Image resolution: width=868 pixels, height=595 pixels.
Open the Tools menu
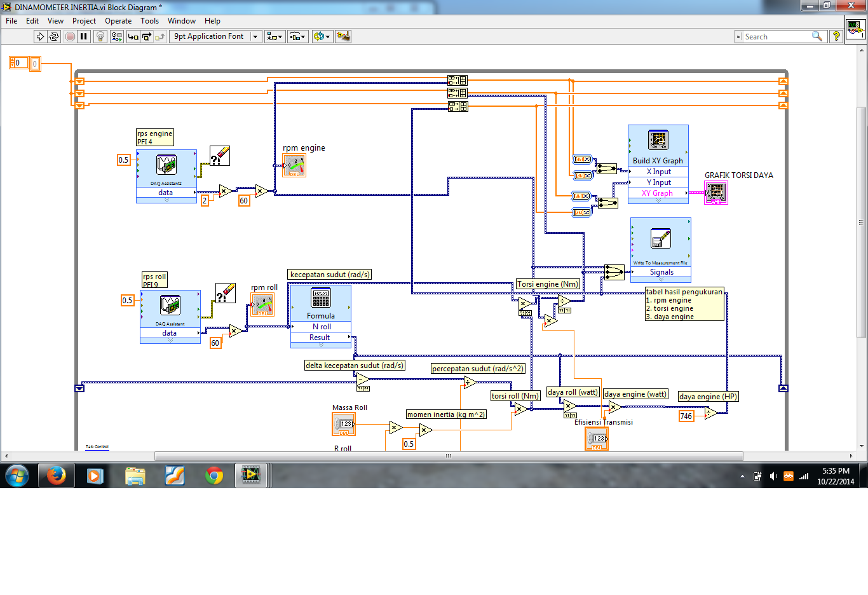pos(149,21)
